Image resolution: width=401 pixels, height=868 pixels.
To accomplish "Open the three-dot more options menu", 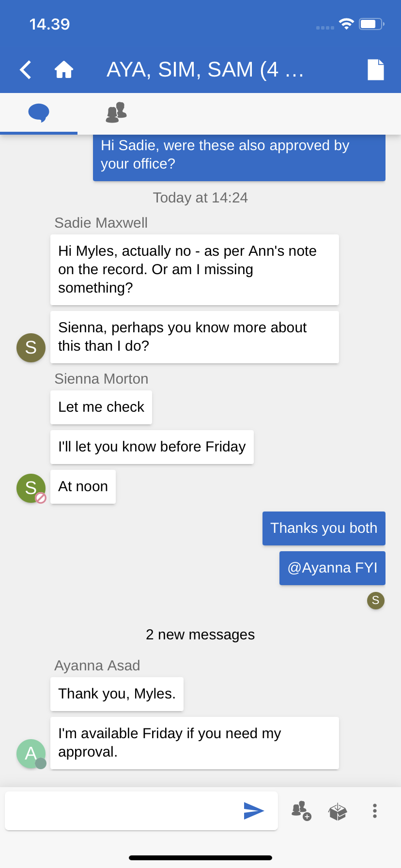I will point(374,811).
